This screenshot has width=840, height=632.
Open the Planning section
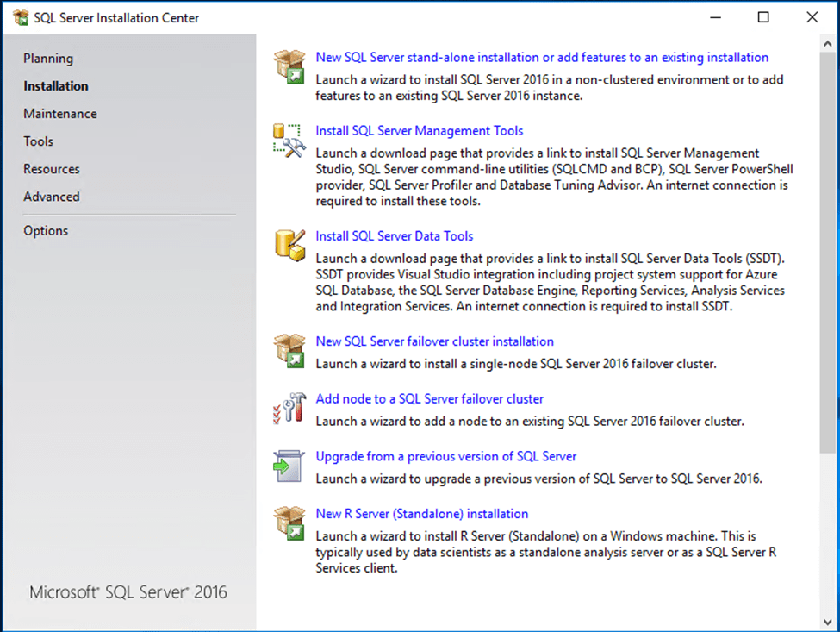point(48,59)
